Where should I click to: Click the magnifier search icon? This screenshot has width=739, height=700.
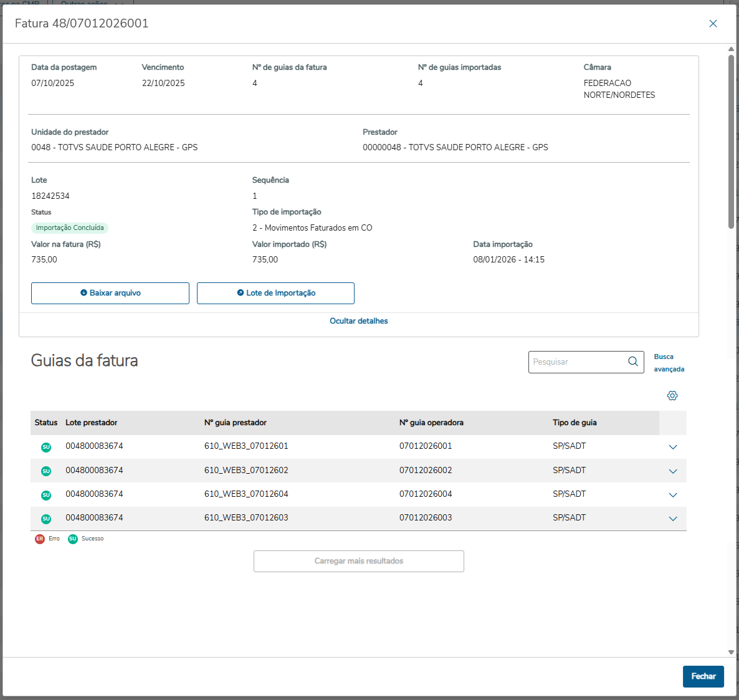[632, 362]
